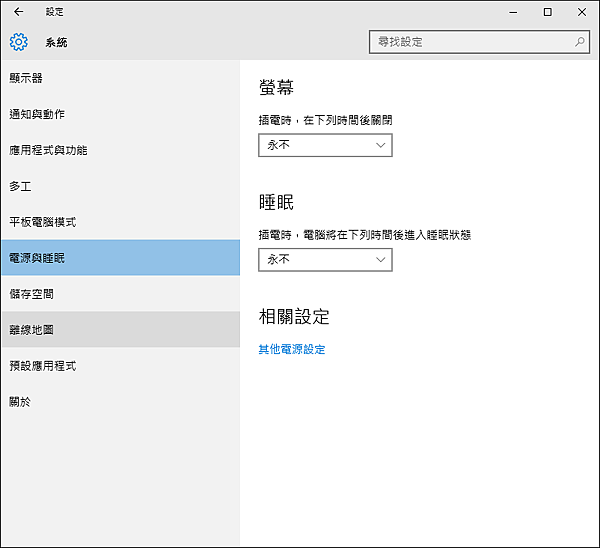Click the magnifier icon in search box
Viewport: 600px width, 548px height.
tap(579, 42)
